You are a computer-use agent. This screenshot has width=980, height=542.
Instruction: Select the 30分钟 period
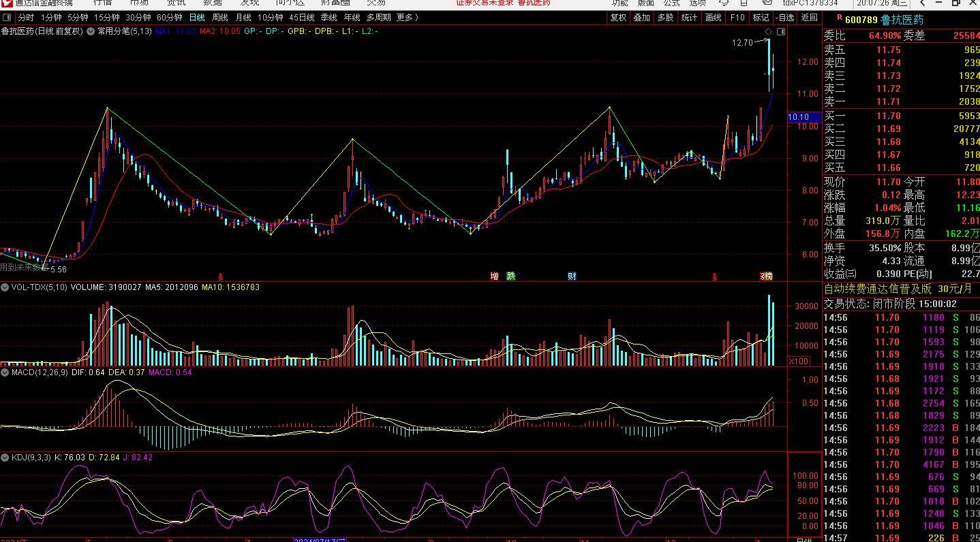(138, 18)
